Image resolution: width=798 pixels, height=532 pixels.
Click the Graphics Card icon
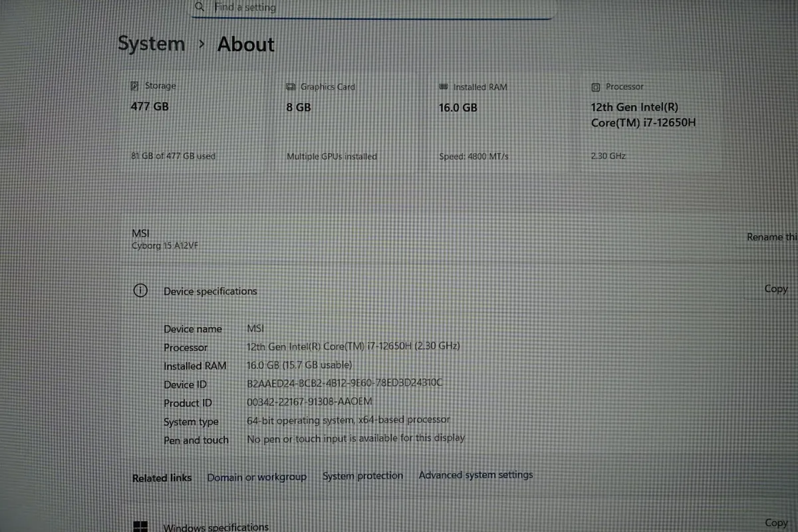coord(291,87)
